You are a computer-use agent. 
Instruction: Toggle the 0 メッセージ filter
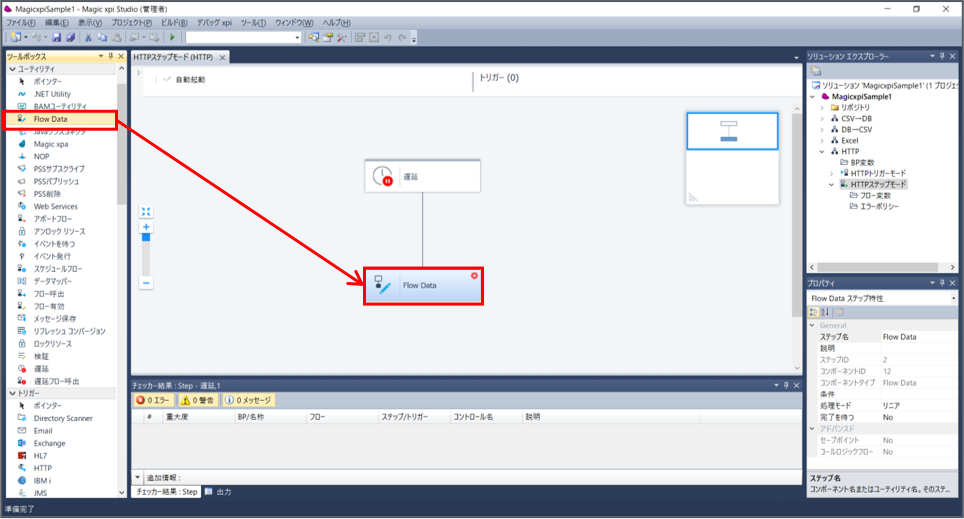click(248, 400)
